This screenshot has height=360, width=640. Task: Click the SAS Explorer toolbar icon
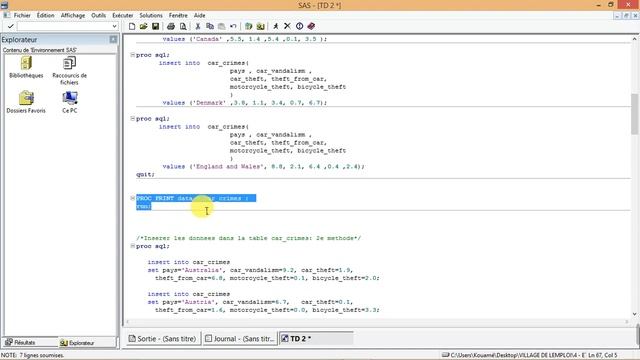260,26
